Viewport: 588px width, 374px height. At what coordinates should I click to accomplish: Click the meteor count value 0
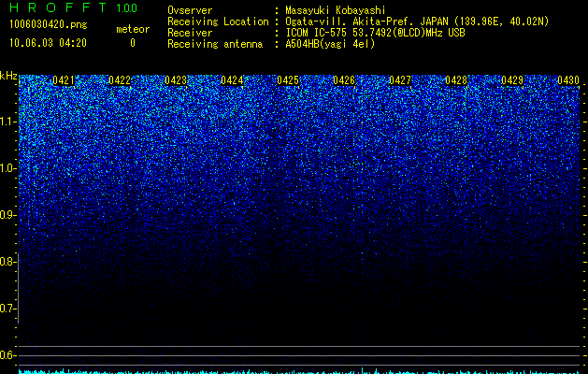(x=133, y=43)
